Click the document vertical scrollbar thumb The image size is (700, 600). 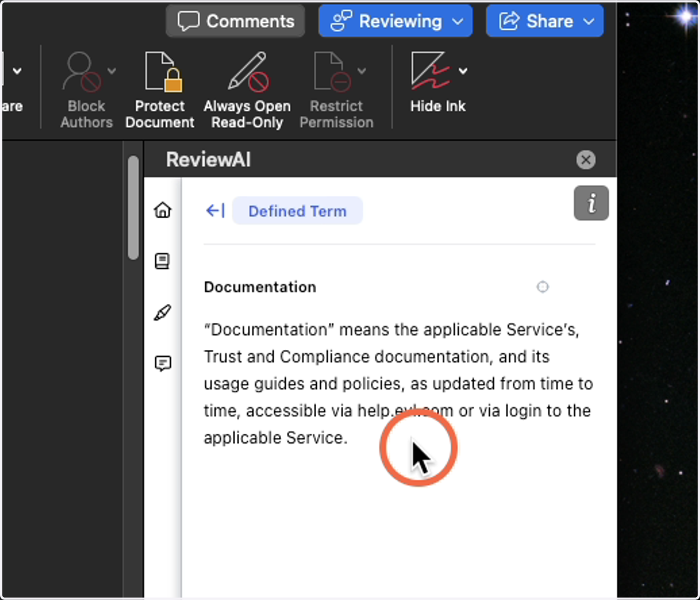(134, 207)
